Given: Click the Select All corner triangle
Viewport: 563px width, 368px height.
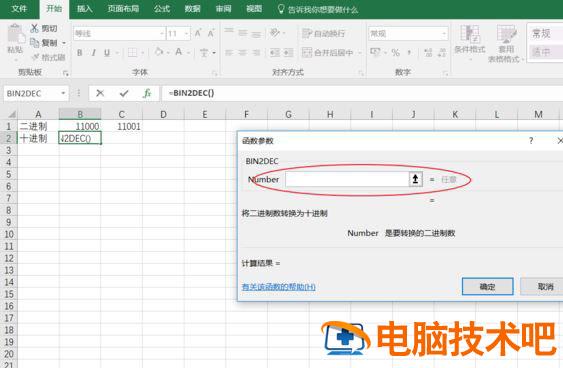Looking at the screenshot, I should click(12, 115).
